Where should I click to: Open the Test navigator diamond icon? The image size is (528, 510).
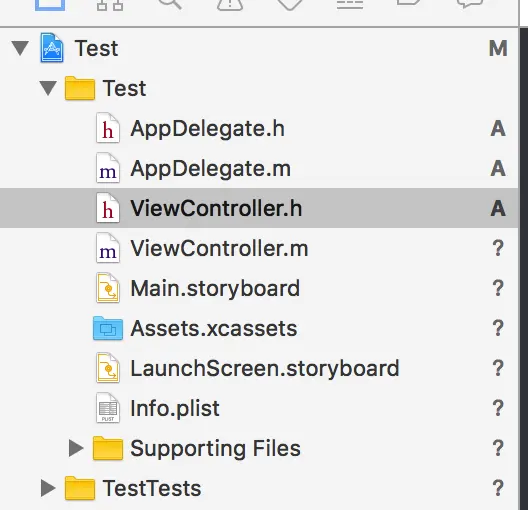click(290, 5)
